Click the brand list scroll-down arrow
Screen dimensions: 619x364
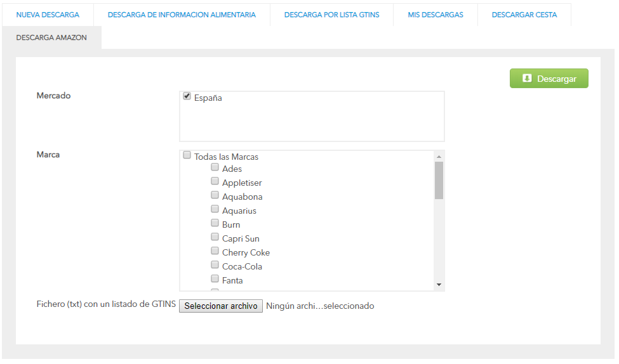pos(439,285)
